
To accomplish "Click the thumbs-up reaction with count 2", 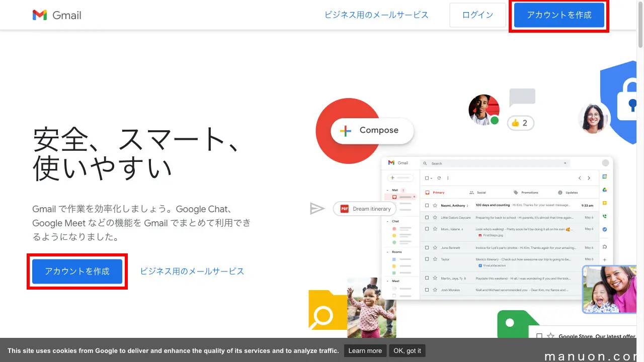I will tap(520, 123).
